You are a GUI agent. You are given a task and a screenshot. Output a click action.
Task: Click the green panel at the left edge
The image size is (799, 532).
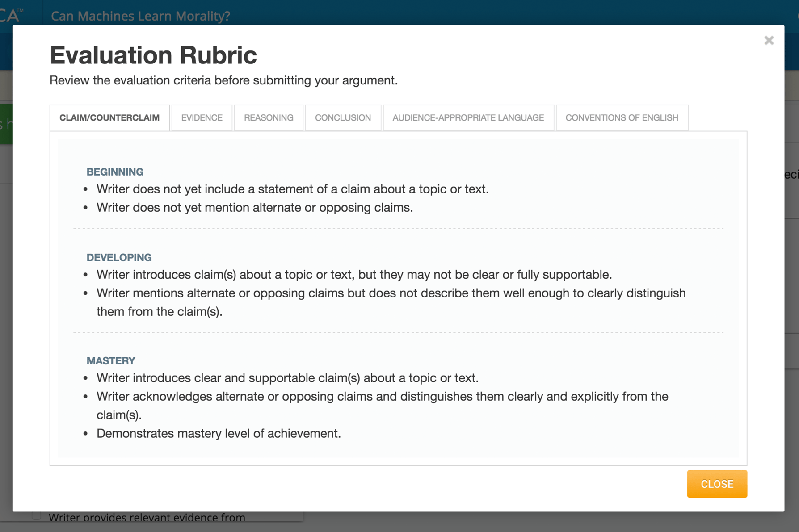pos(5,124)
